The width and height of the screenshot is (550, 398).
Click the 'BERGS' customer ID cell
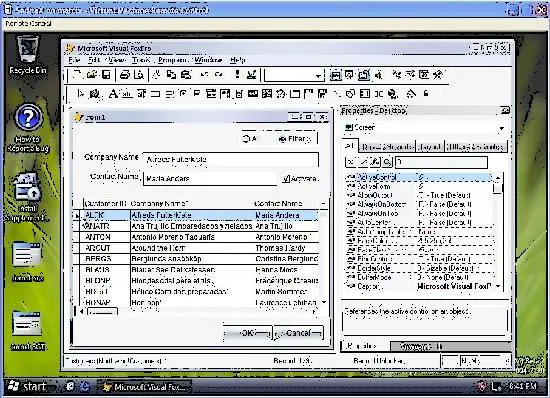point(105,259)
